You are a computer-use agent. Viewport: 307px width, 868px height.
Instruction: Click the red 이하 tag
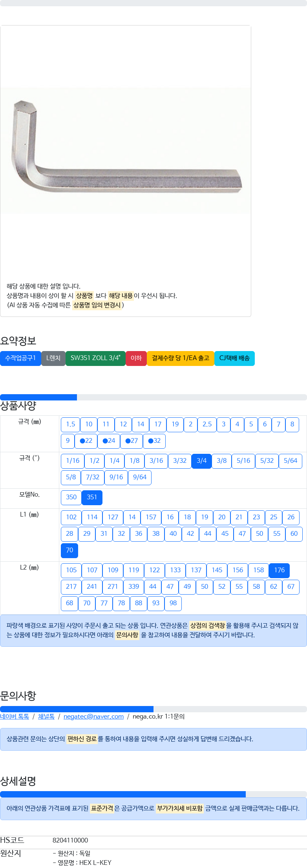(136, 358)
